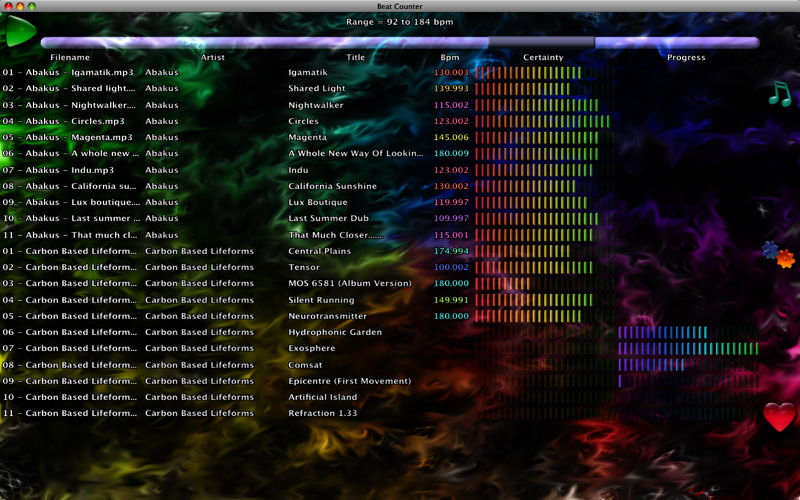This screenshot has height=500, width=800.
Task: Click the BPM value 130.003
Action: pos(451,72)
